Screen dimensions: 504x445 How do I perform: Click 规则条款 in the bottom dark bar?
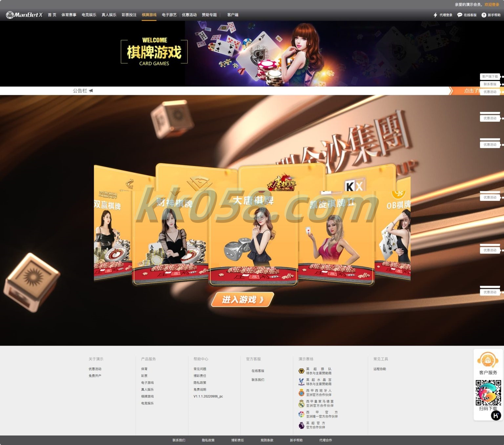pos(267,440)
